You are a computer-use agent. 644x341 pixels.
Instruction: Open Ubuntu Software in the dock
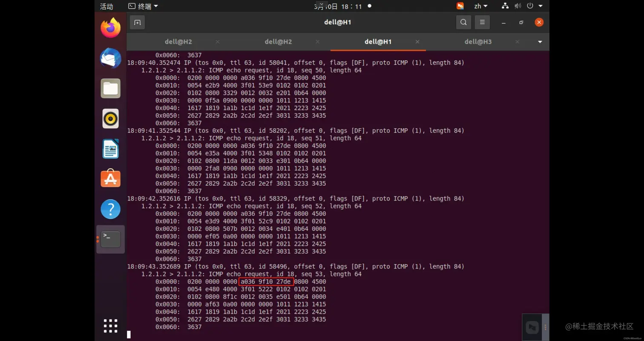point(111,179)
